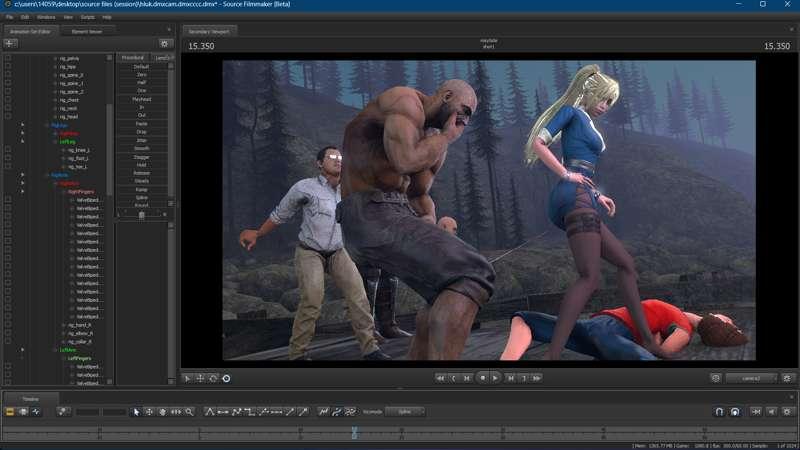Viewport: 800px width, 450px height.
Task: Toggle the magnet snap icon in timeline
Action: click(719, 411)
